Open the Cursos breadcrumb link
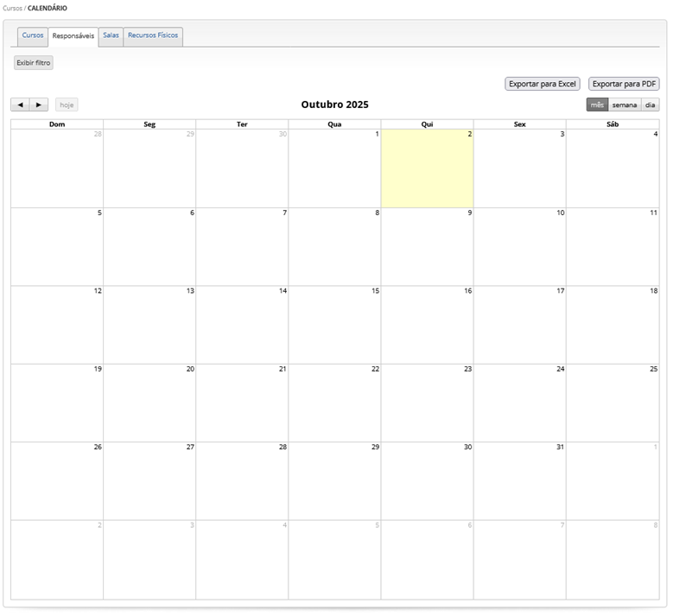The width and height of the screenshot is (673, 616). pos(11,8)
